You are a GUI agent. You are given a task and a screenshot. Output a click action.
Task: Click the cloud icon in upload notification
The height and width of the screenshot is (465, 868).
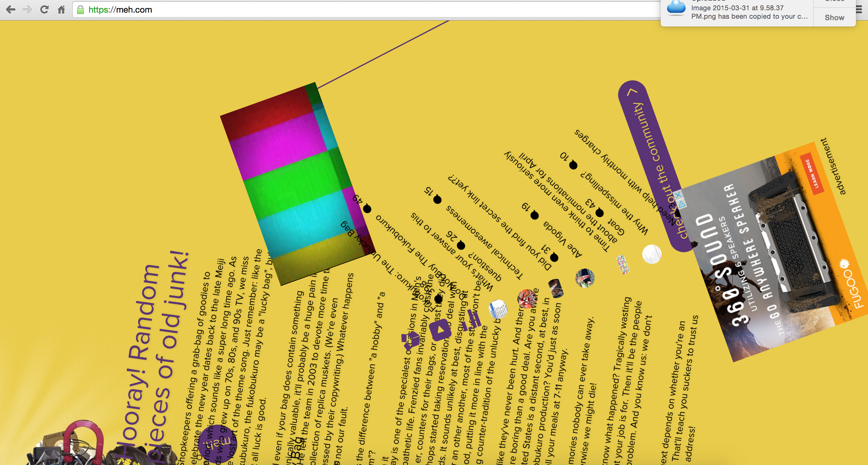coord(676,8)
